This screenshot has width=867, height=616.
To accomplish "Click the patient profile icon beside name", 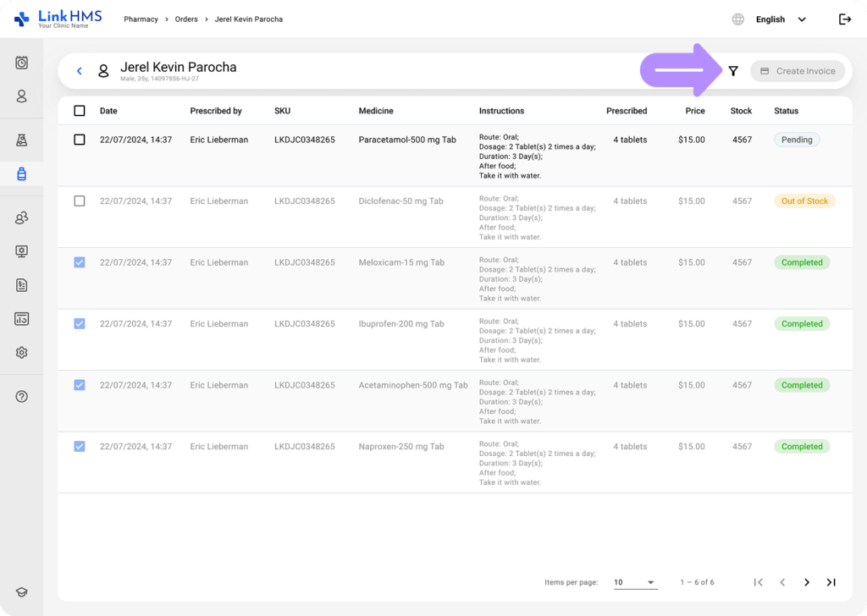I will coord(103,71).
